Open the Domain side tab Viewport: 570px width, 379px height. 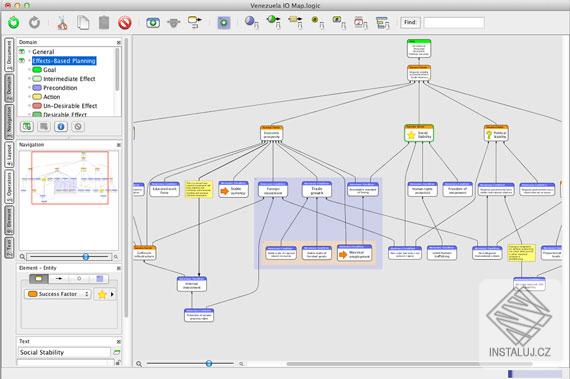pyautogui.click(x=9, y=88)
